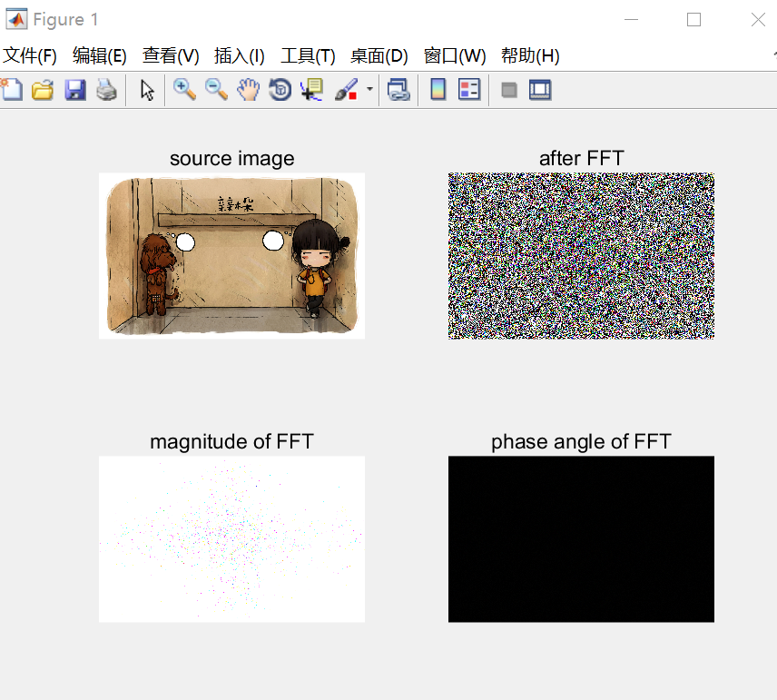The width and height of the screenshot is (777, 700).
Task: Enable the Data Cursor tool
Action: click(311, 90)
